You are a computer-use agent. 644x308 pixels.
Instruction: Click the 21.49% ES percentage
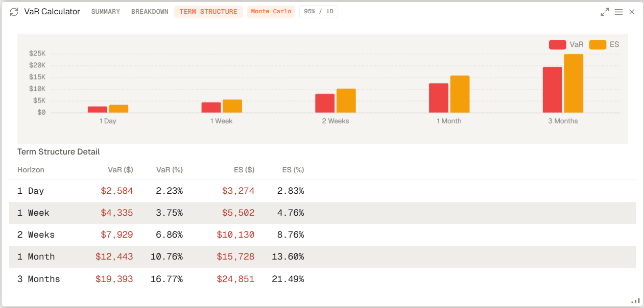(x=288, y=279)
